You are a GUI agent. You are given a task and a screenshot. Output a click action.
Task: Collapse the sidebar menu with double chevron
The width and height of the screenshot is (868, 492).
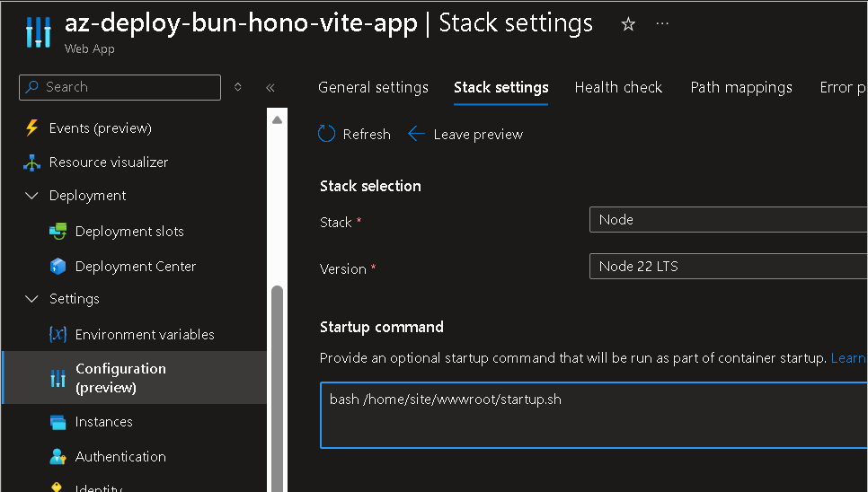(270, 87)
